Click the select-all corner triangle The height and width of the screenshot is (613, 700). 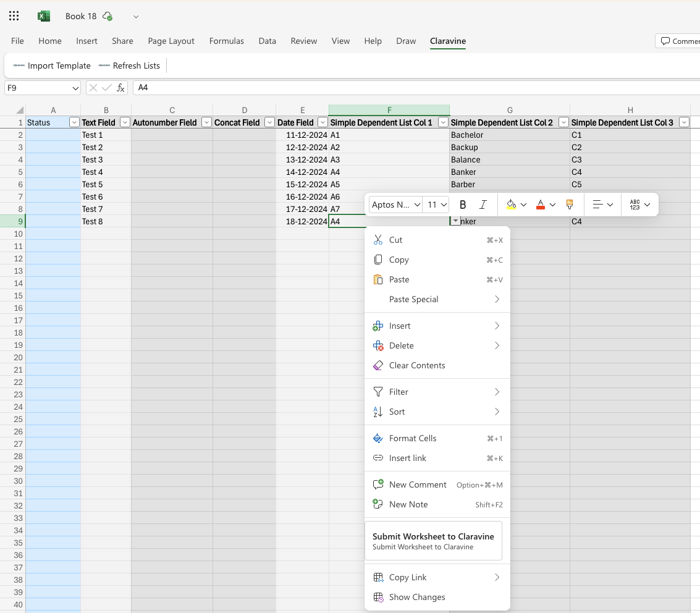tap(20, 110)
